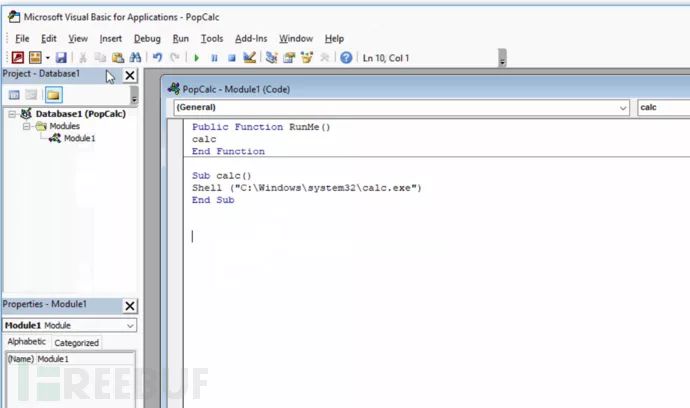This screenshot has width=690, height=408.
Task: Collapse the Modules folder node
Action: pos(27,126)
